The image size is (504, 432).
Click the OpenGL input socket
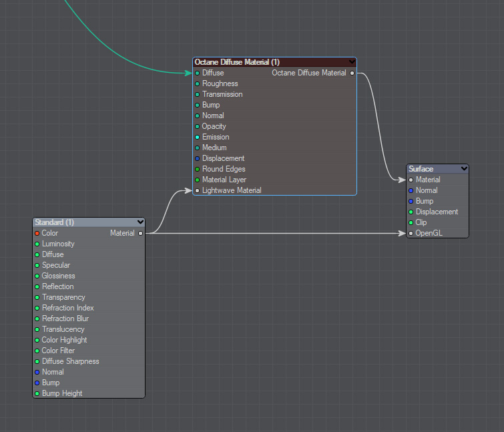pos(411,233)
